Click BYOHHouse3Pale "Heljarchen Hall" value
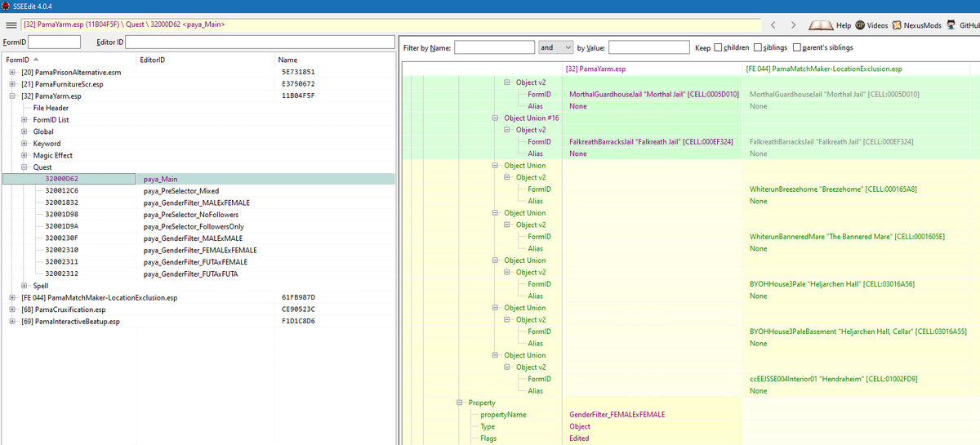Screen dimensions: 980x445 (831, 284)
